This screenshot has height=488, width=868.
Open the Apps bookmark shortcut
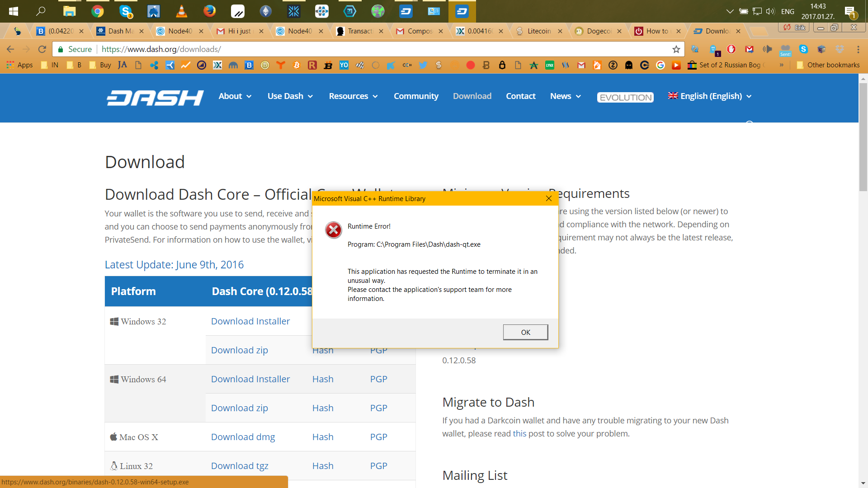(19, 65)
